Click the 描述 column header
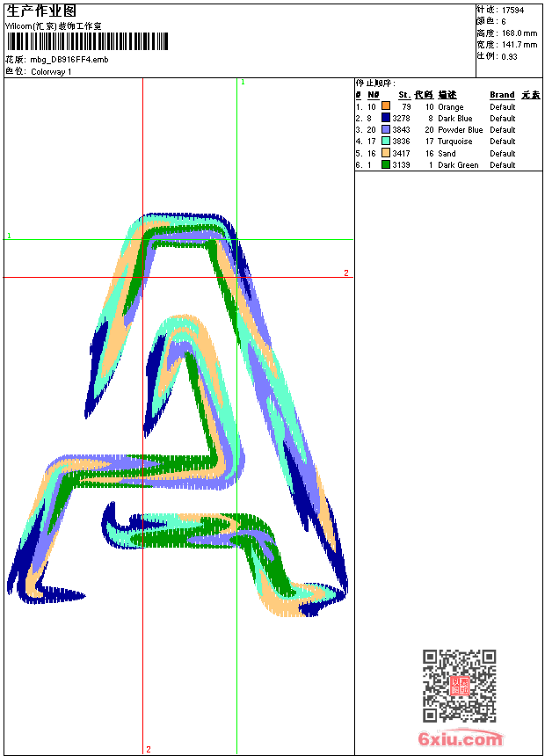Image resolution: width=545 pixels, height=756 pixels. (447, 95)
